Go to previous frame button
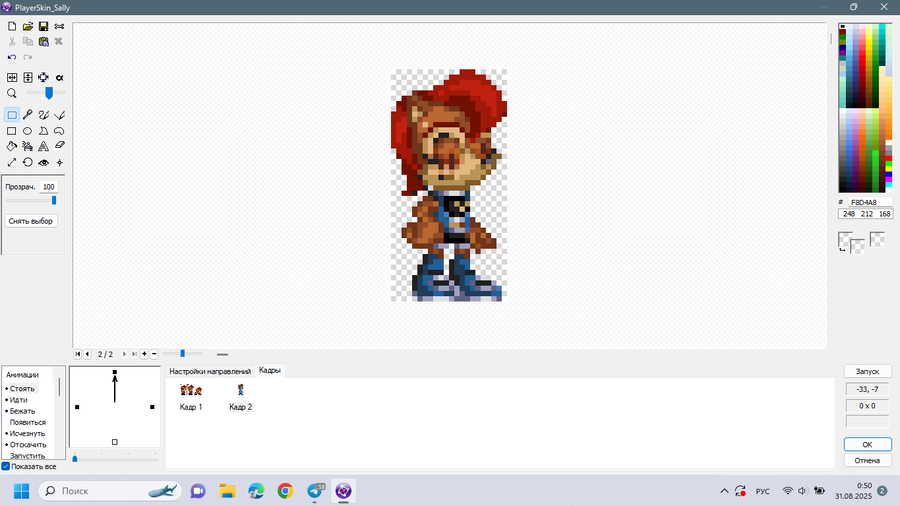 (x=87, y=354)
